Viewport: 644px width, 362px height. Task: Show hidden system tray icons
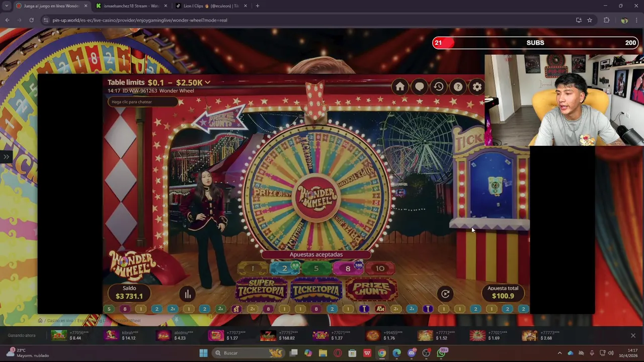[559, 353]
